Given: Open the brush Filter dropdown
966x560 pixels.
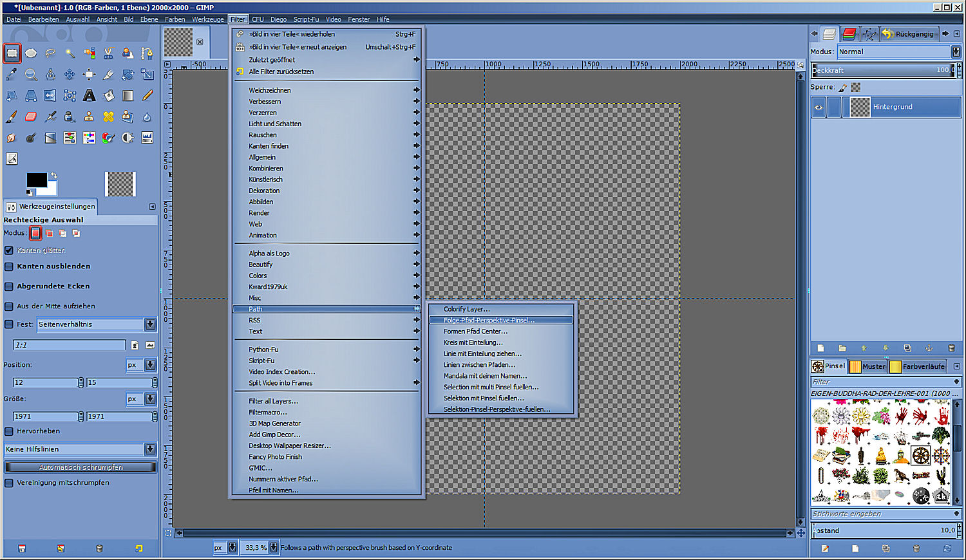Looking at the screenshot, I should click(956, 382).
